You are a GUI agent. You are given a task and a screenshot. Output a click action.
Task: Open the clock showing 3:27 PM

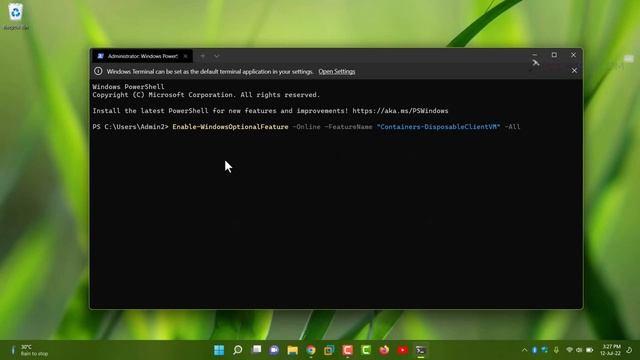click(610, 350)
